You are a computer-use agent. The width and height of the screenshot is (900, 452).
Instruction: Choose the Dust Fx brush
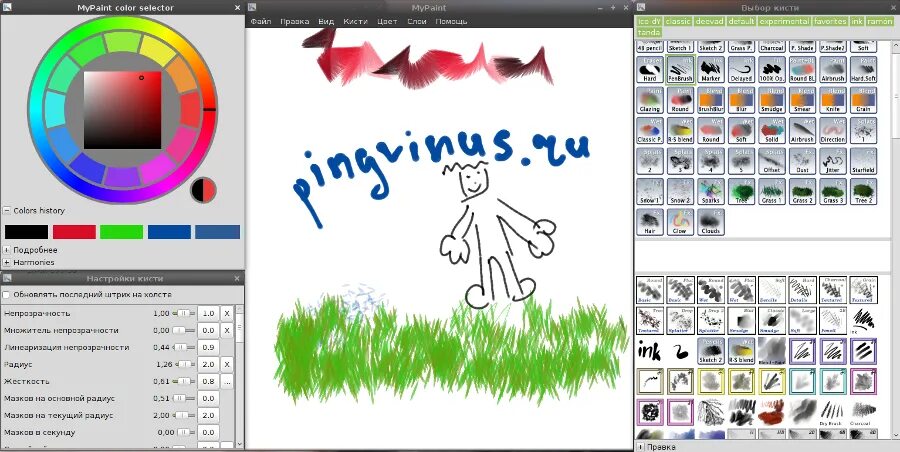coord(802,161)
